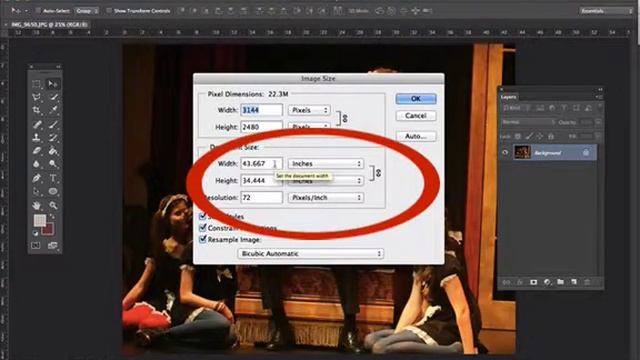This screenshot has height=360, width=640.
Task: Lock all on the layer
Action: (551, 136)
